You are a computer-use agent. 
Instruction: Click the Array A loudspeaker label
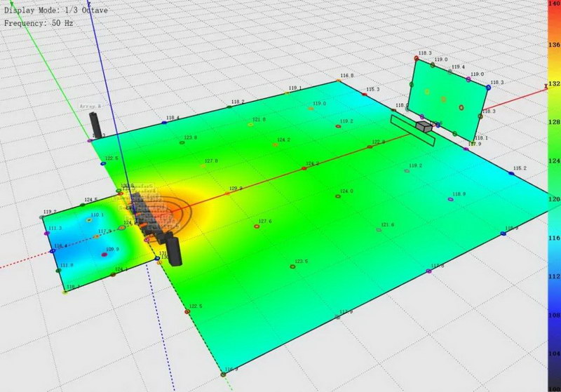(90, 107)
